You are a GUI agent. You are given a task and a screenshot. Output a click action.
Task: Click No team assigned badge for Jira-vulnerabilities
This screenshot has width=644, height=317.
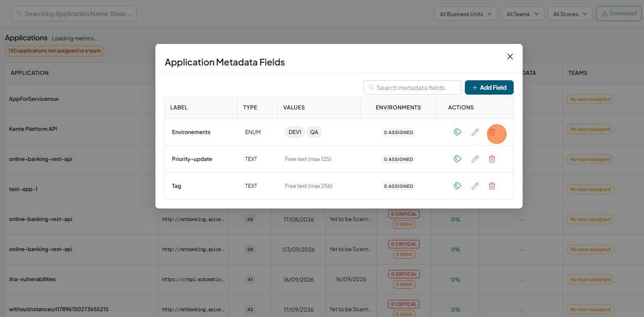point(590,279)
